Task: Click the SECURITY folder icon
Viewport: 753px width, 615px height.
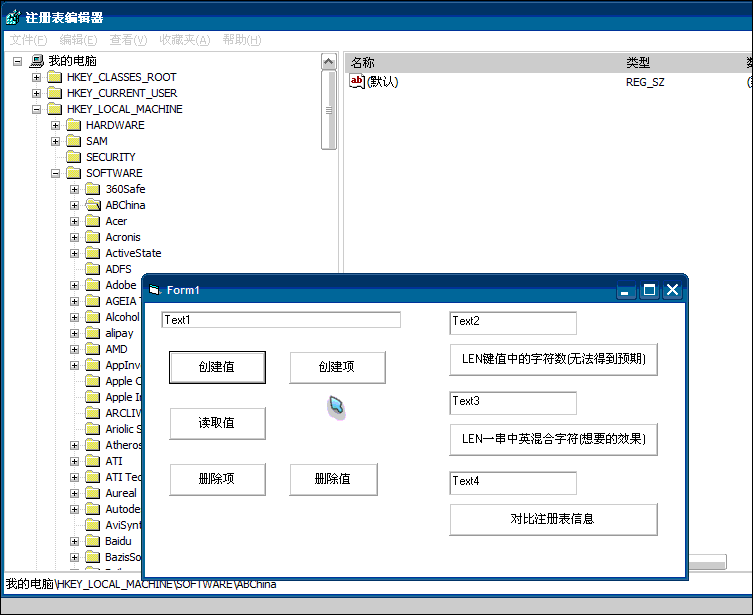Action: [x=74, y=157]
